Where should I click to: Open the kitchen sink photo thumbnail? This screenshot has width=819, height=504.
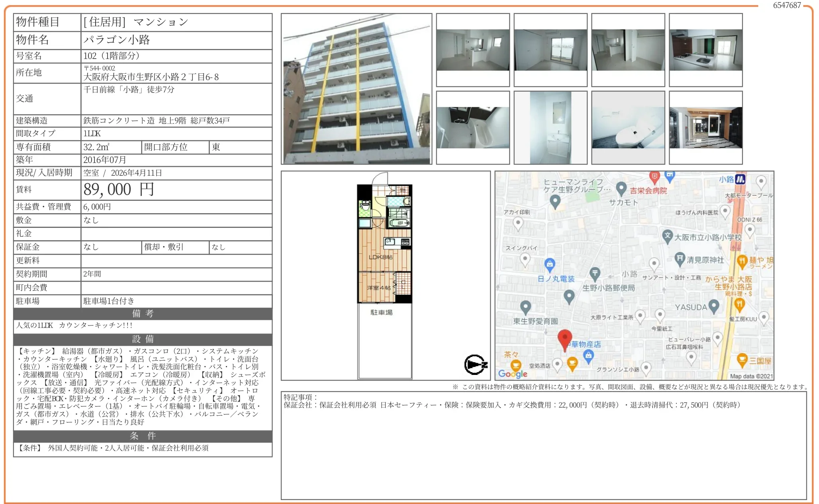pyautogui.click(x=705, y=50)
